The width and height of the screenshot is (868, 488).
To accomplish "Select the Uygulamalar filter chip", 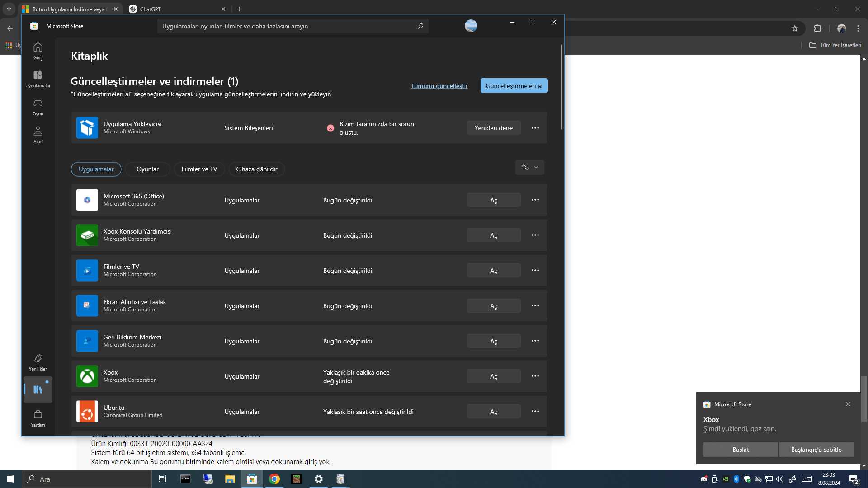I will 96,169.
